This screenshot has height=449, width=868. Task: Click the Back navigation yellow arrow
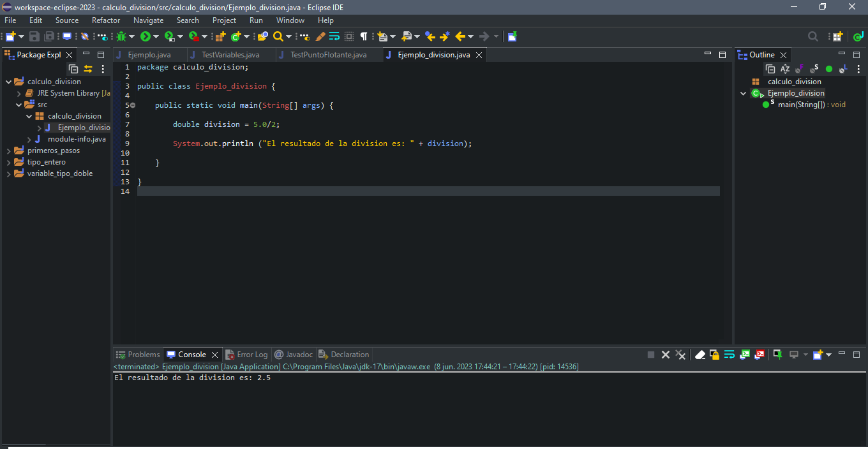tap(460, 36)
